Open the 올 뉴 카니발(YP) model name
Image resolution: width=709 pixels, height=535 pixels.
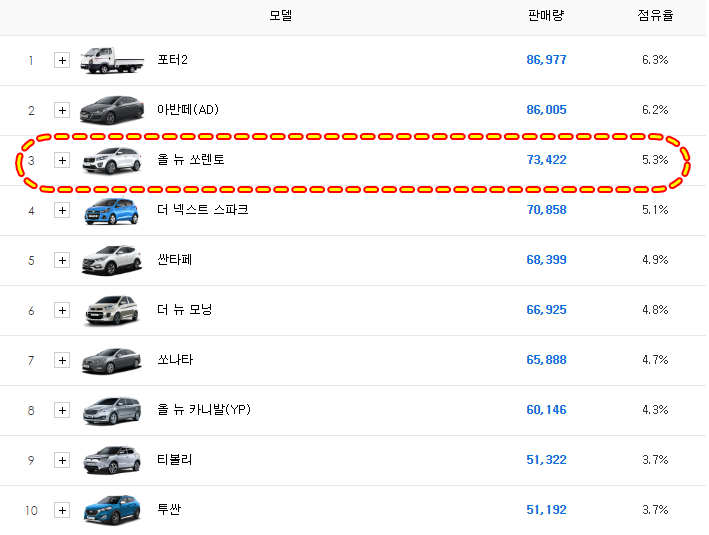[x=204, y=410]
